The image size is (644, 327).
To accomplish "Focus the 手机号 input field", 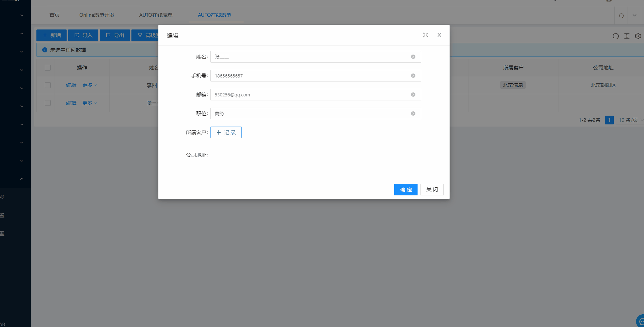I will [x=316, y=76].
